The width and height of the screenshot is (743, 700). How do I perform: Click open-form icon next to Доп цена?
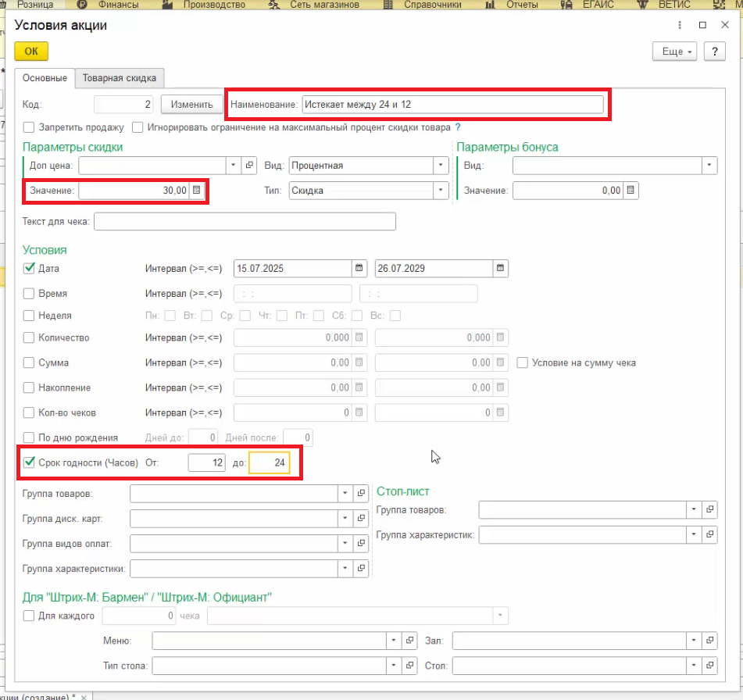pos(250,166)
